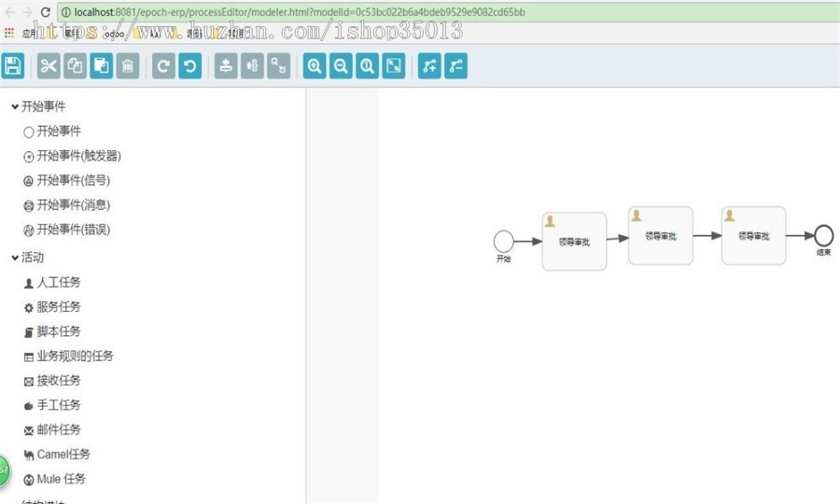This screenshot has width=840, height=504.
Task: Click the Redo toolbar icon
Action: pos(163,66)
